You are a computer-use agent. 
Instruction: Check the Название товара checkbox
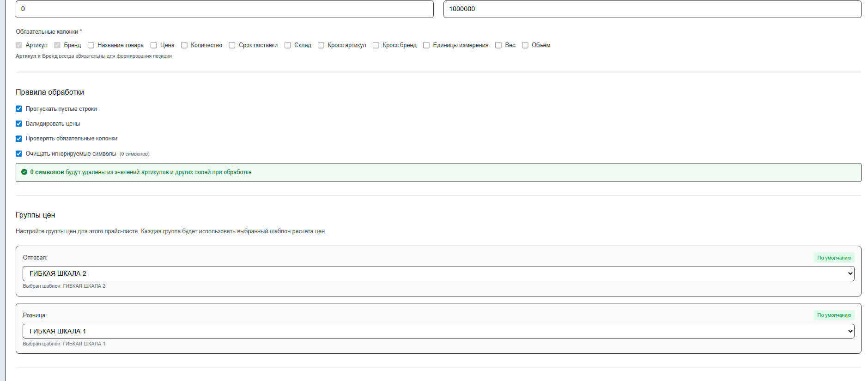(x=91, y=45)
